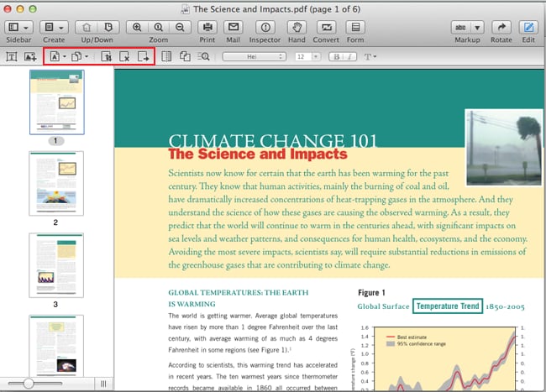The width and height of the screenshot is (546, 392).
Task: Click the Delete page icon
Action: (x=124, y=56)
